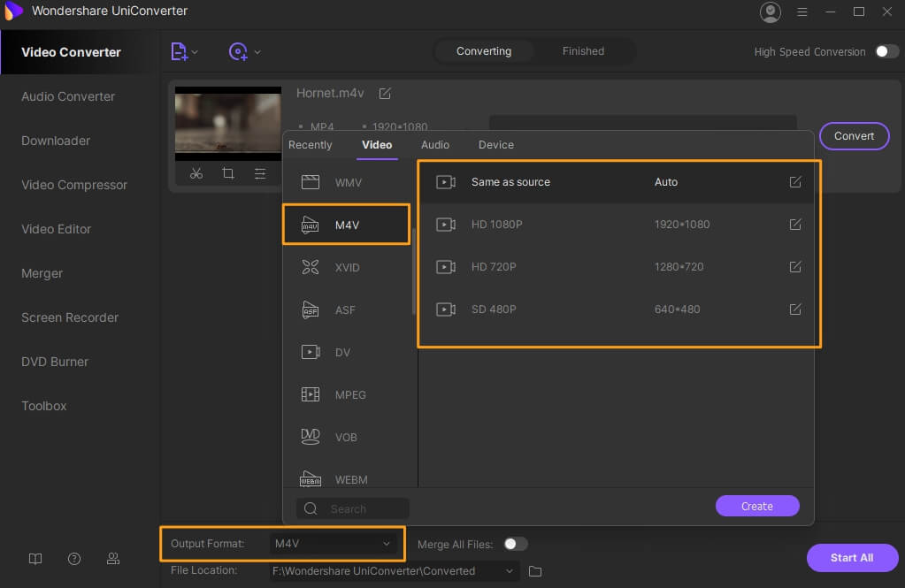Expand the Add Files dropdown arrow
This screenshot has width=905, height=588.
[x=196, y=52]
